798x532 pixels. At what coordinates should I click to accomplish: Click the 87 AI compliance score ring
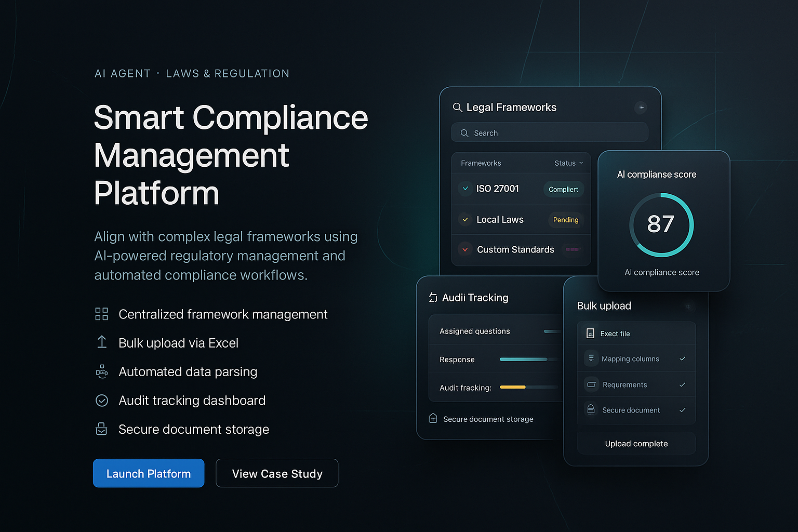click(x=661, y=225)
